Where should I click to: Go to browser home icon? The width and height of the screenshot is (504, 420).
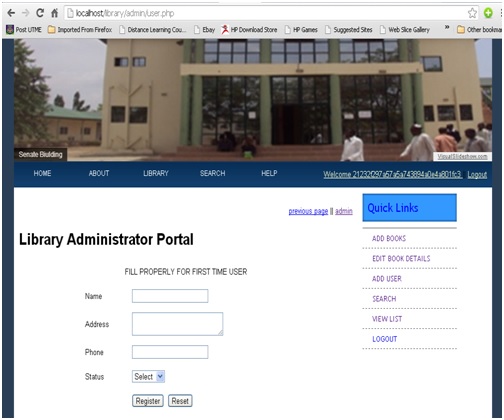[55, 13]
